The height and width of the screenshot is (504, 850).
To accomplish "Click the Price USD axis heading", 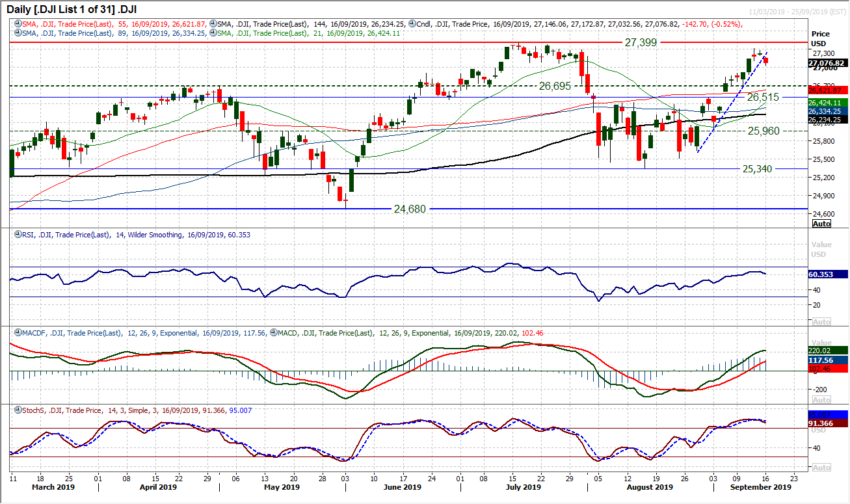I will pyautogui.click(x=821, y=39).
